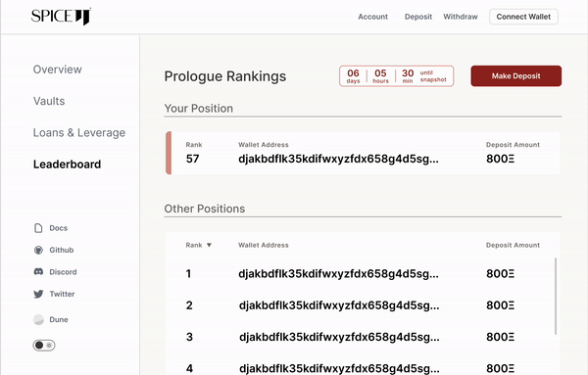Viewport: 588px width, 375px height.
Task: Open Vaults section in sidebar
Action: pos(49,101)
